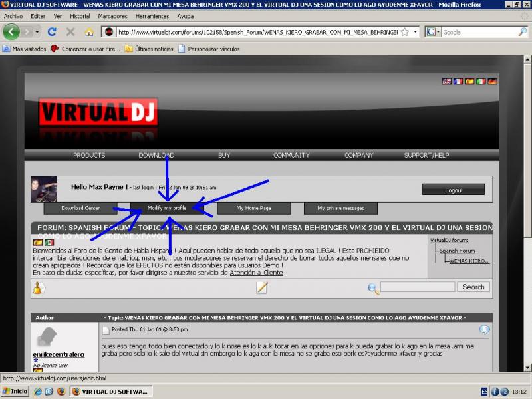This screenshot has height=399, width=532.
Task: Open the Ayuda menu
Action: coord(186,16)
